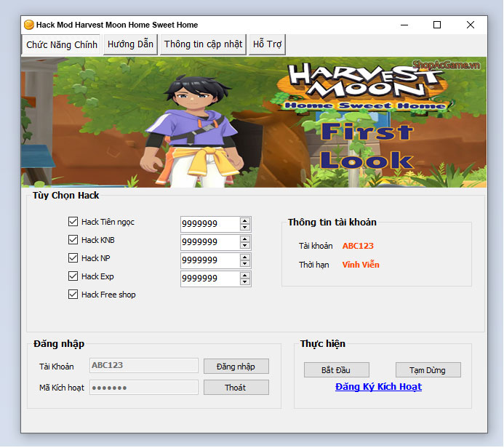Increase the Hack NP value with up arrow
This screenshot has width=504, height=448.
pyautogui.click(x=245, y=257)
